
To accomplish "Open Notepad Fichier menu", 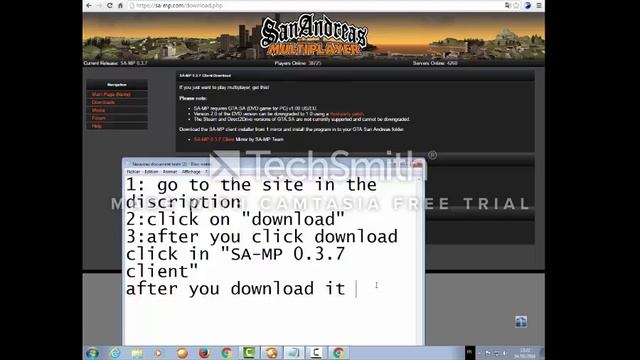I will click(x=133, y=172).
